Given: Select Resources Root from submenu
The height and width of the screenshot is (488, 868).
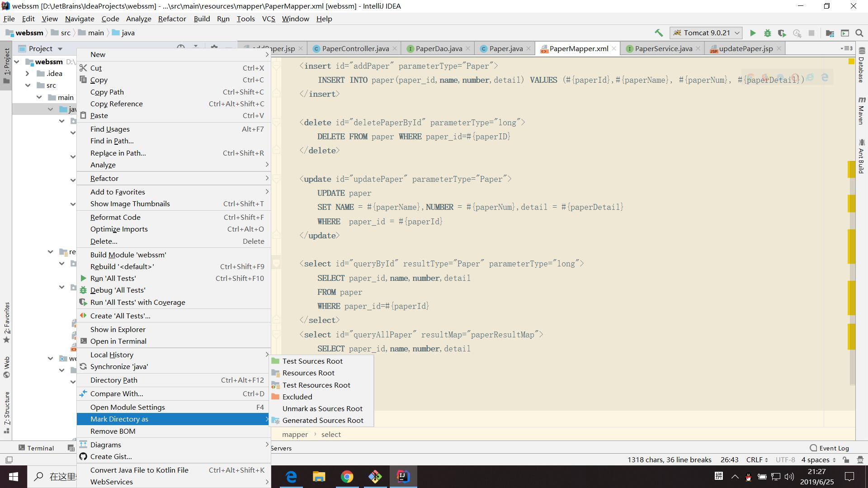Looking at the screenshot, I should click(x=321, y=373).
